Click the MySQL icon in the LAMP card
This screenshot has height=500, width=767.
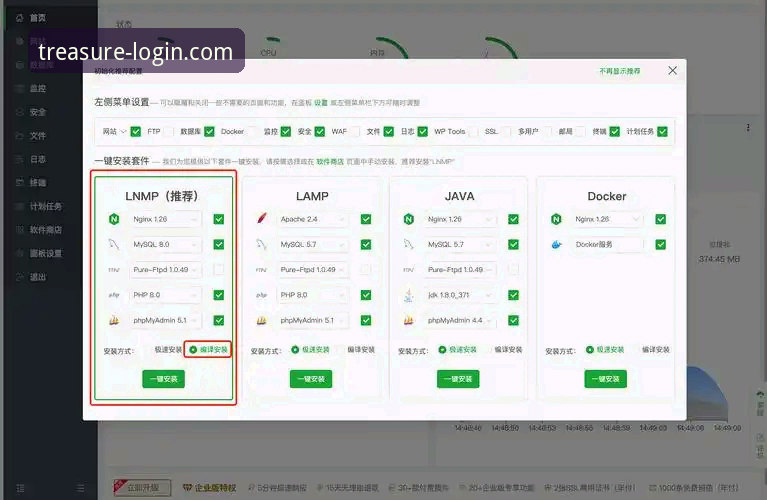point(262,244)
